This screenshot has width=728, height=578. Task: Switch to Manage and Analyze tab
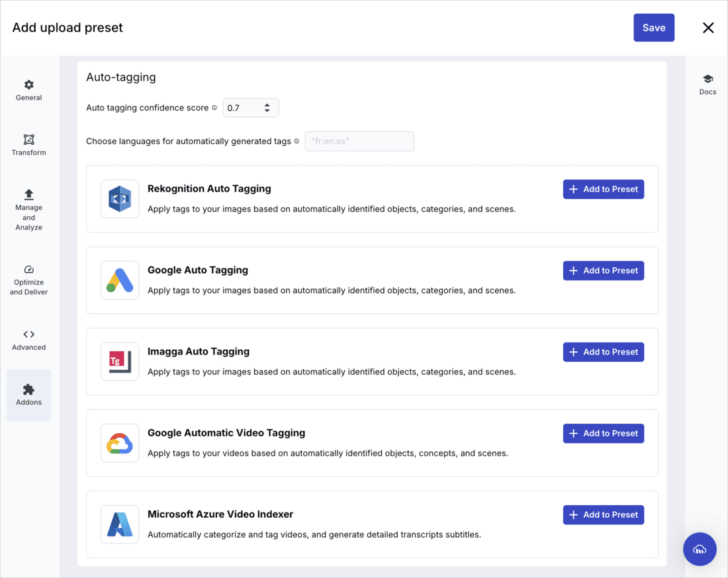click(28, 210)
